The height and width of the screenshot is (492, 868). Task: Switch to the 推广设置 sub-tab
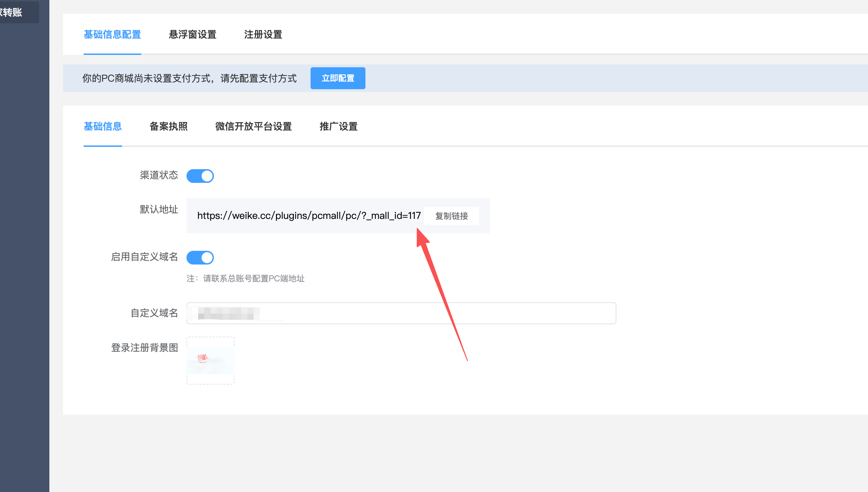point(338,127)
